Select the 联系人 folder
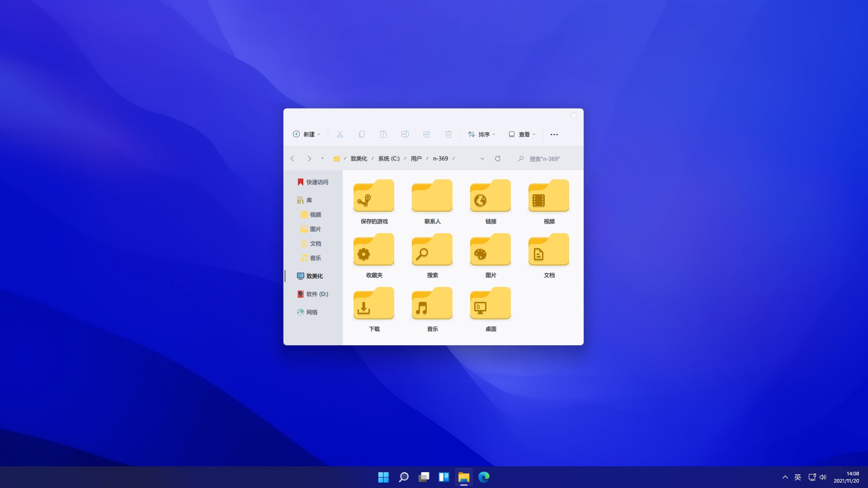Viewport: 868px width, 488px height. click(432, 202)
